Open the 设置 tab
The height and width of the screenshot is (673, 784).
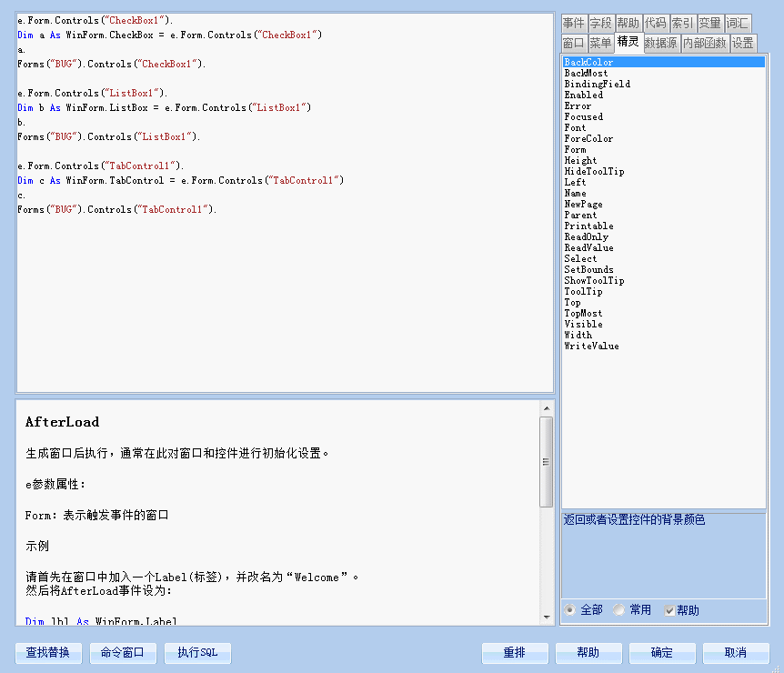point(742,43)
